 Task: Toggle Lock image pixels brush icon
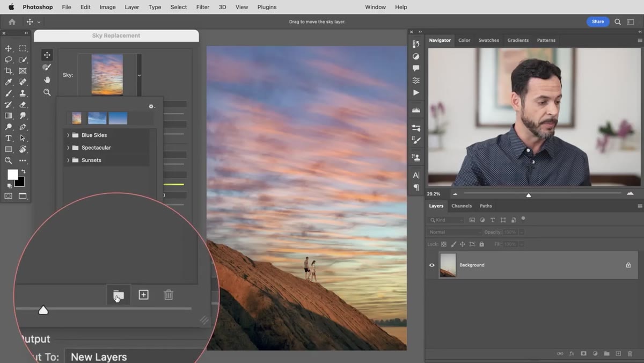click(453, 244)
